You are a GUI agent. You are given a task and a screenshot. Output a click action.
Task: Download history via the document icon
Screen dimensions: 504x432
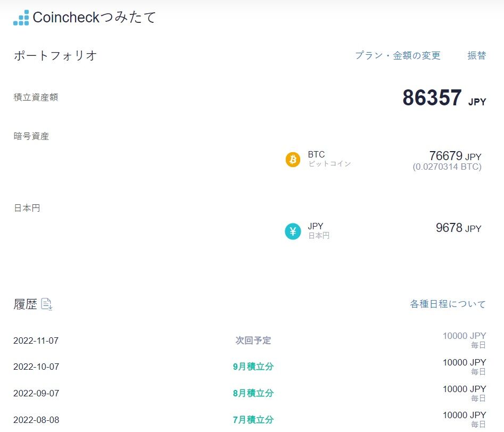pyautogui.click(x=47, y=304)
